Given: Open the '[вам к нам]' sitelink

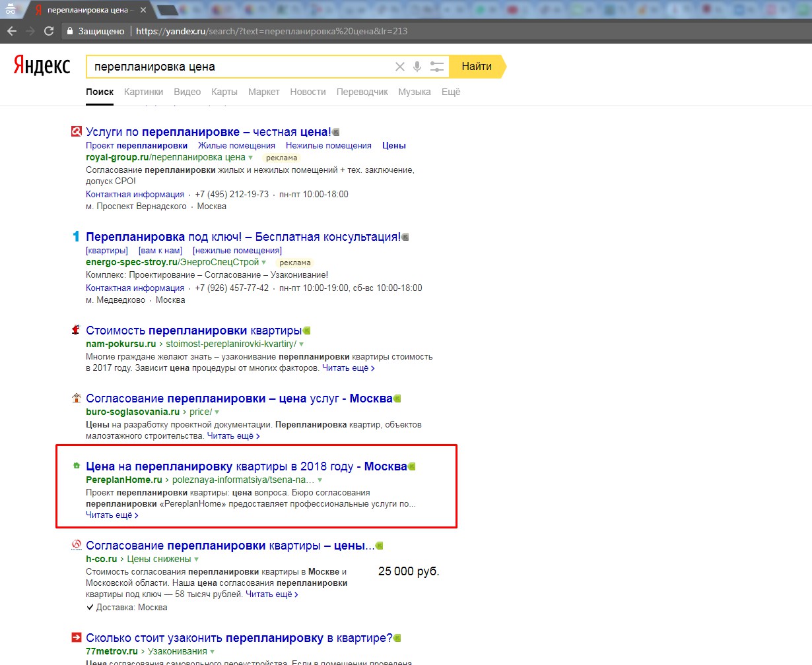Looking at the screenshot, I should pyautogui.click(x=160, y=250).
